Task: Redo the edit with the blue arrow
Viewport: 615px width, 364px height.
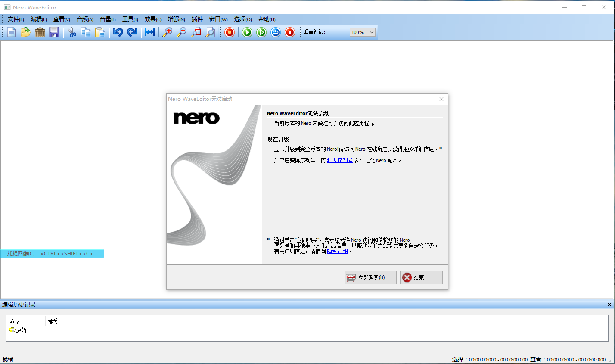Action: pos(132,32)
